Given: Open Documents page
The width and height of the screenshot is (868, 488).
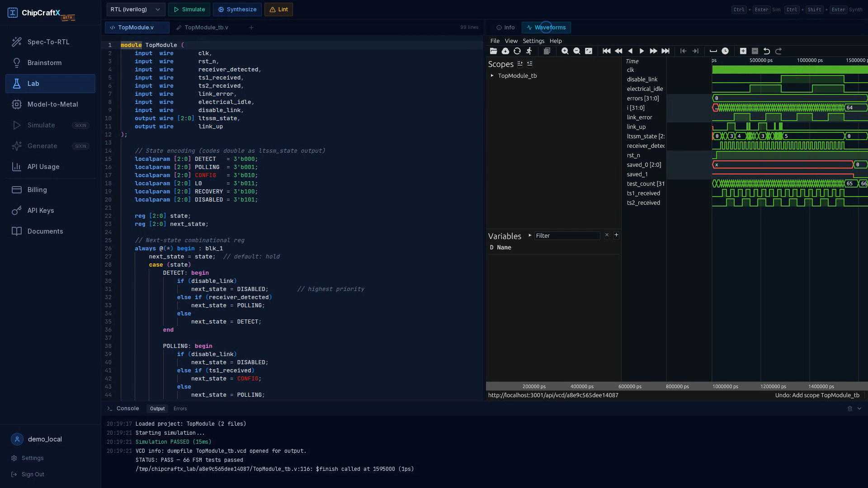Looking at the screenshot, I should 50,231.
